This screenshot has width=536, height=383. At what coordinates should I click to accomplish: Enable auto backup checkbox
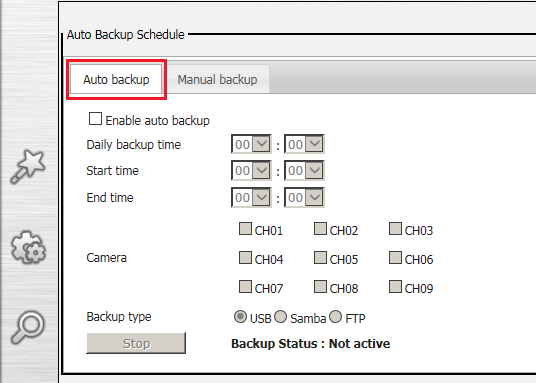point(95,119)
